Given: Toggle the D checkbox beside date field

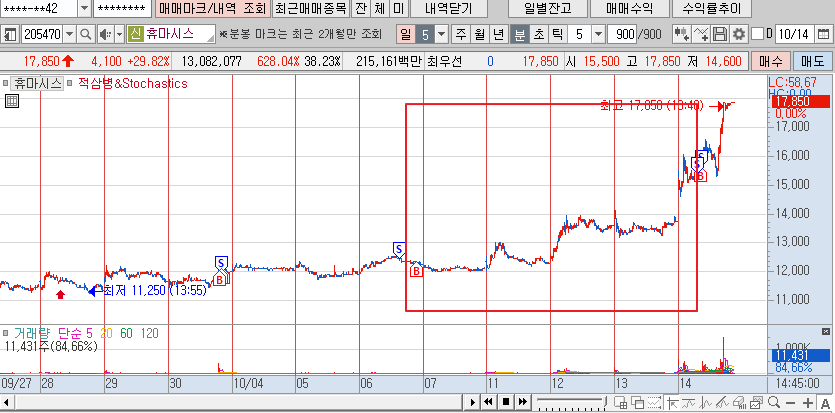Looking at the screenshot, I should click(x=757, y=35).
